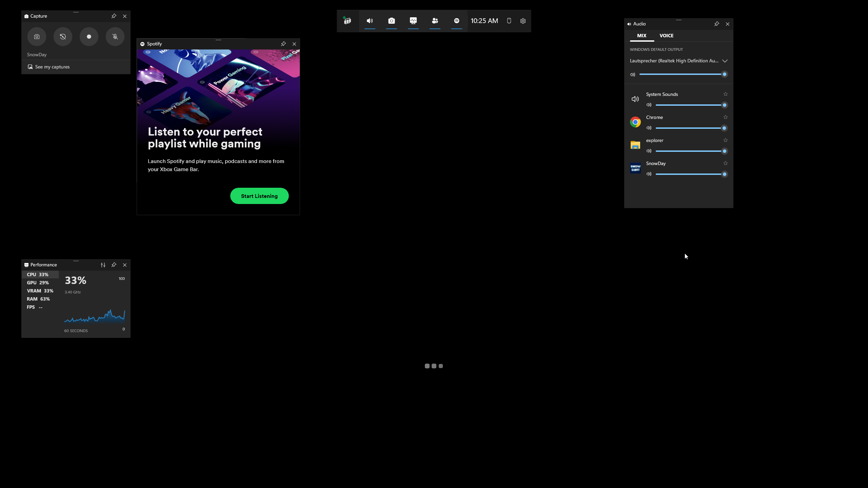Mute explorer volume icon
The image size is (868, 488).
click(649, 151)
